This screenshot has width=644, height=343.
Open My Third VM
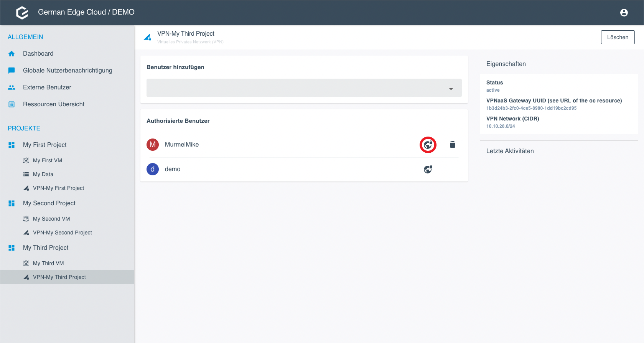(x=48, y=263)
